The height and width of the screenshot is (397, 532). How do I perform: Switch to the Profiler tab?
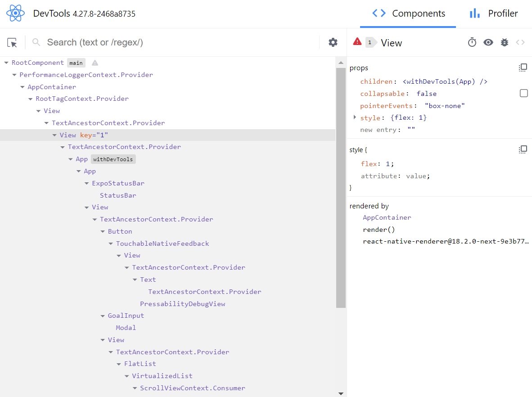[x=494, y=14]
